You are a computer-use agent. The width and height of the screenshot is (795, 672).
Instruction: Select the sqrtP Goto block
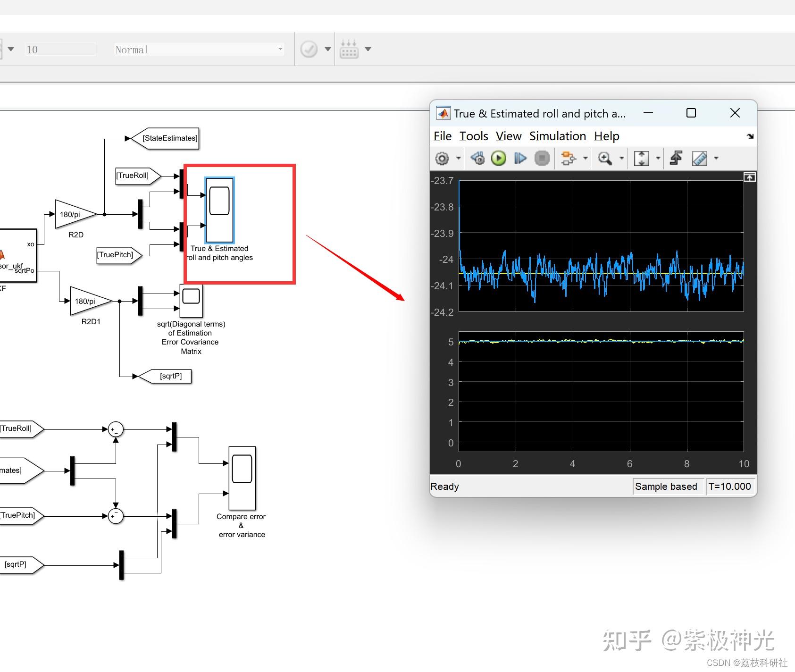(165, 376)
